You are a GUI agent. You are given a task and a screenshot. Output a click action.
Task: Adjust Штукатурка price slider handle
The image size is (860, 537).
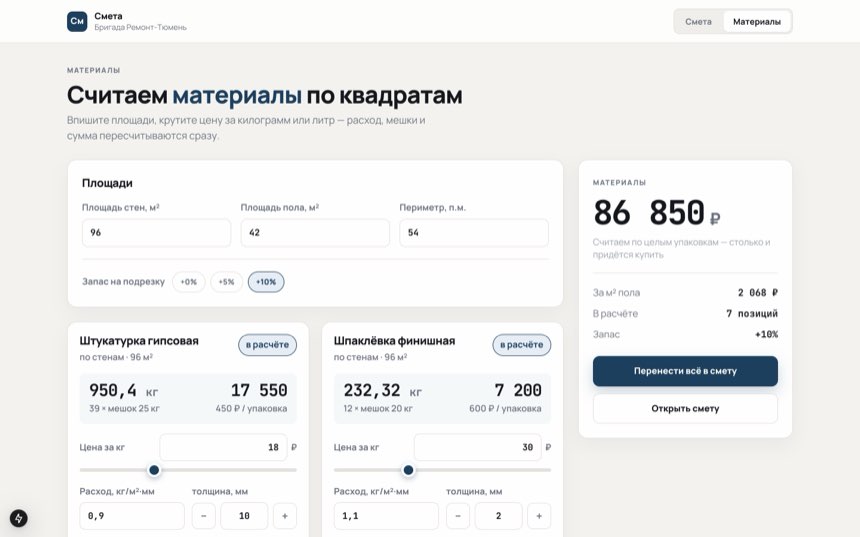154,470
